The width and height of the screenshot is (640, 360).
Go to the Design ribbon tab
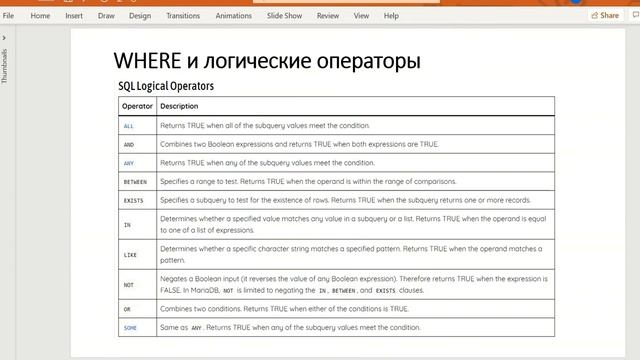140,16
